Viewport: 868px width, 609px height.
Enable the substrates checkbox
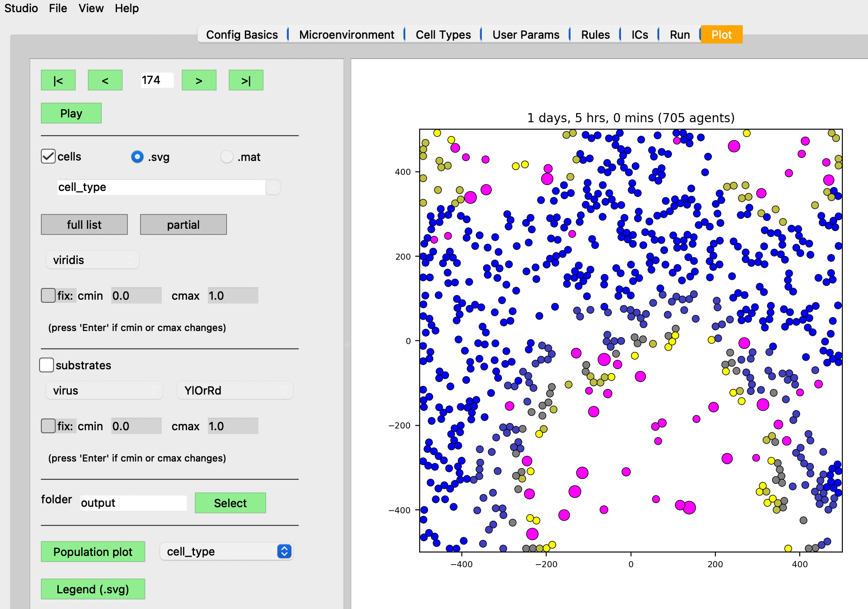(47, 365)
